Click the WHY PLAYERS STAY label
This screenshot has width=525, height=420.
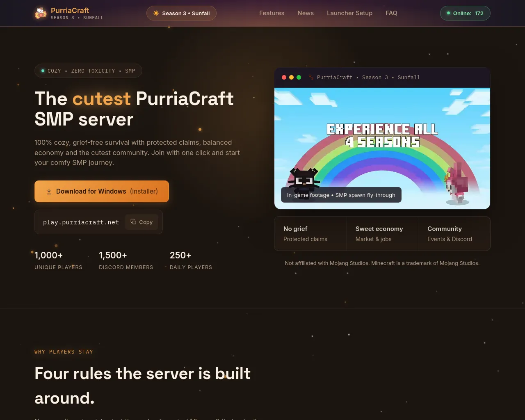pos(64,352)
